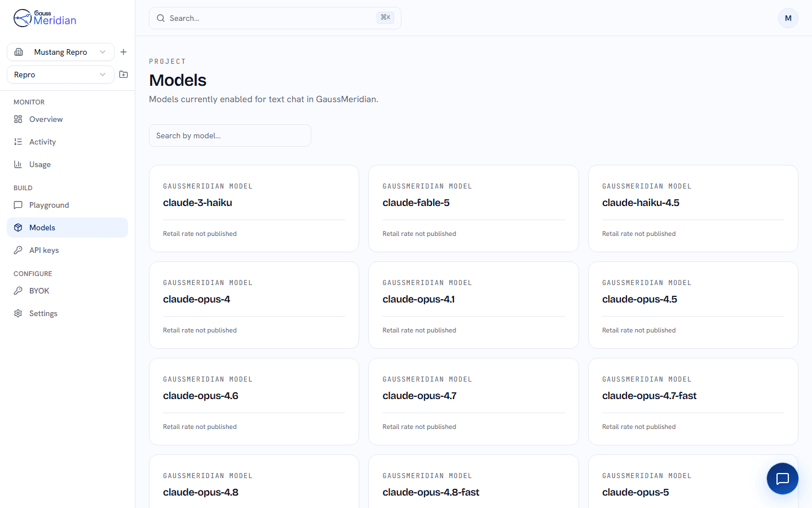Open the claude-opus-4 model card

click(x=254, y=305)
